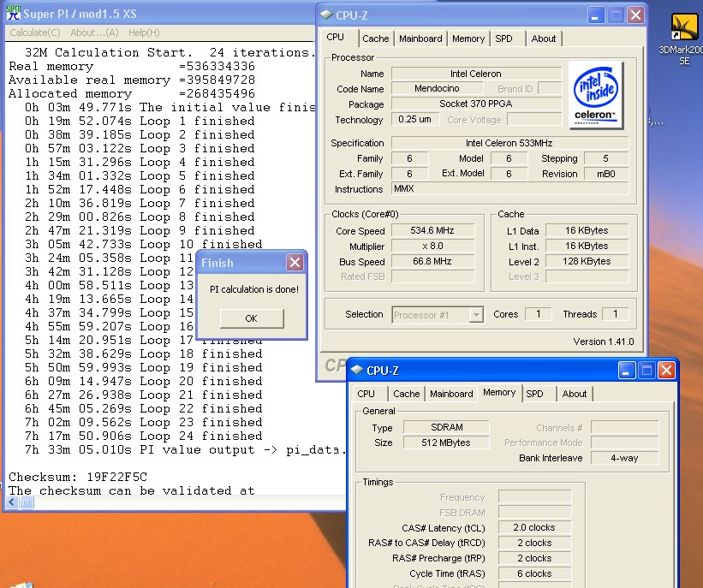Select the About tab in lower CPU-Z window

(x=575, y=394)
